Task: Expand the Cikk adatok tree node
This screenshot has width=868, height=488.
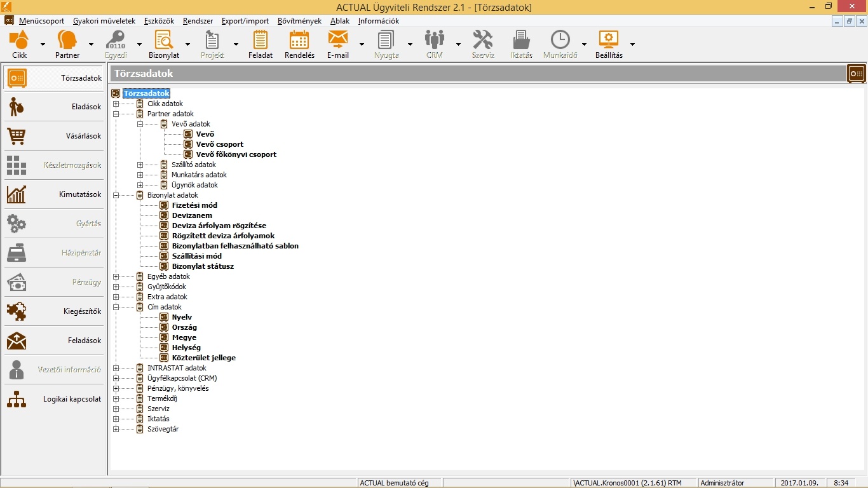Action: pyautogui.click(x=116, y=104)
